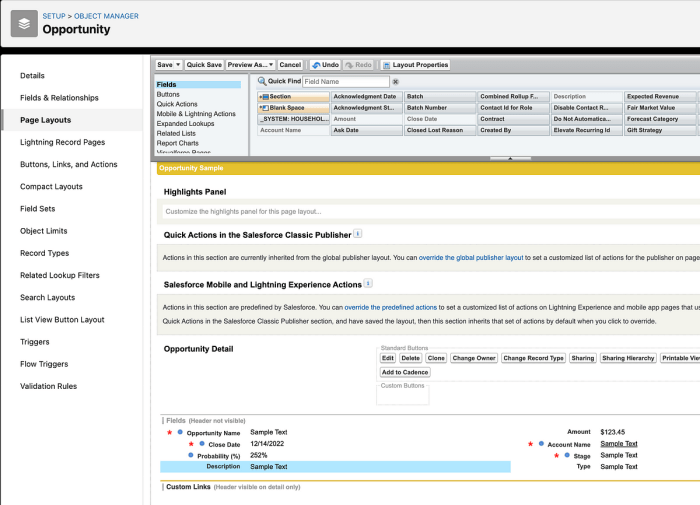Click the Quick Find Field Name input
Image resolution: width=700 pixels, height=505 pixels.
pyautogui.click(x=346, y=82)
